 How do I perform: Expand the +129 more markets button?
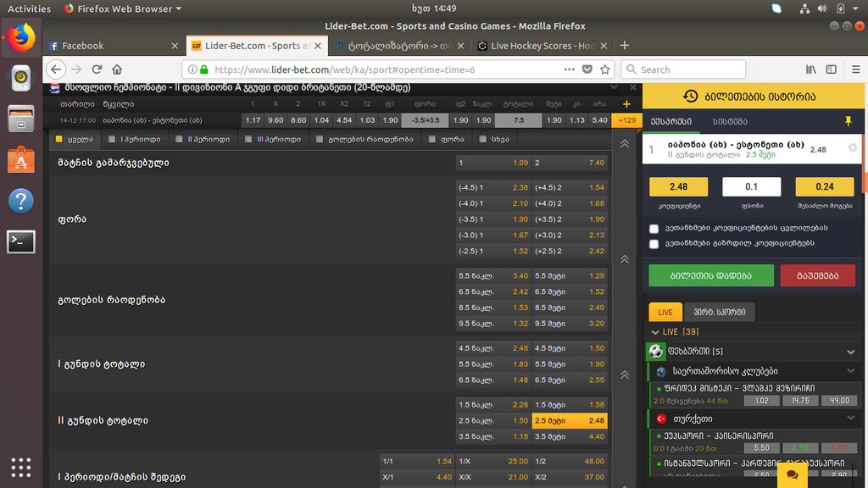(x=626, y=120)
